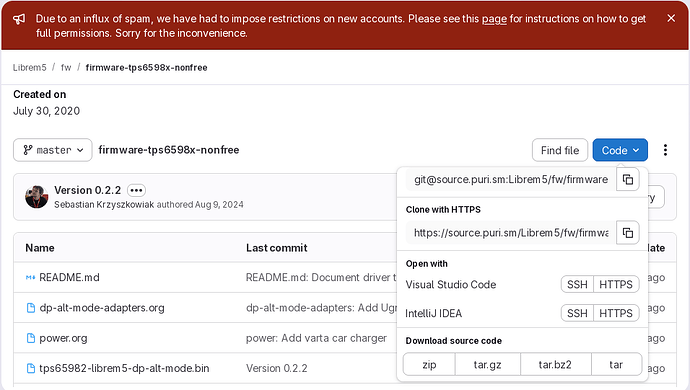Download source code as tar

click(x=616, y=364)
